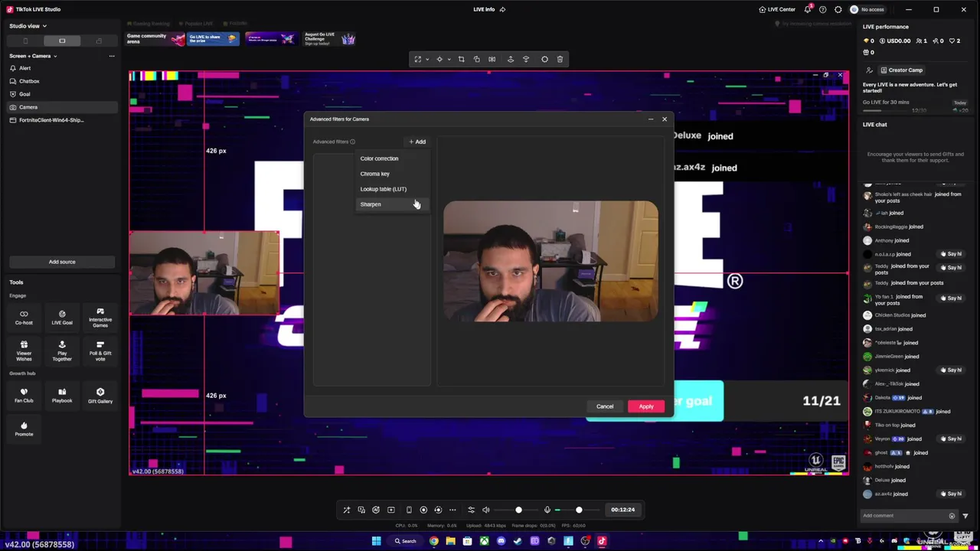
Task: Open the help question-mark icon
Action: click(822, 9)
